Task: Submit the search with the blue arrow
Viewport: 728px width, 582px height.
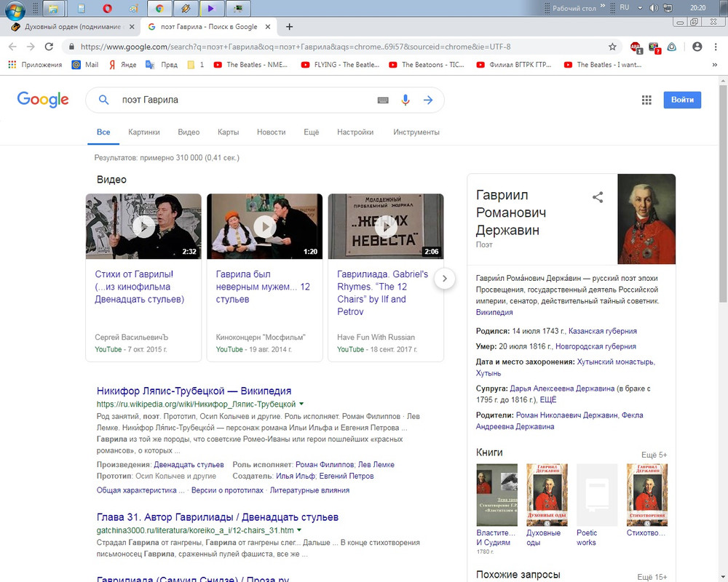Action: [x=428, y=100]
